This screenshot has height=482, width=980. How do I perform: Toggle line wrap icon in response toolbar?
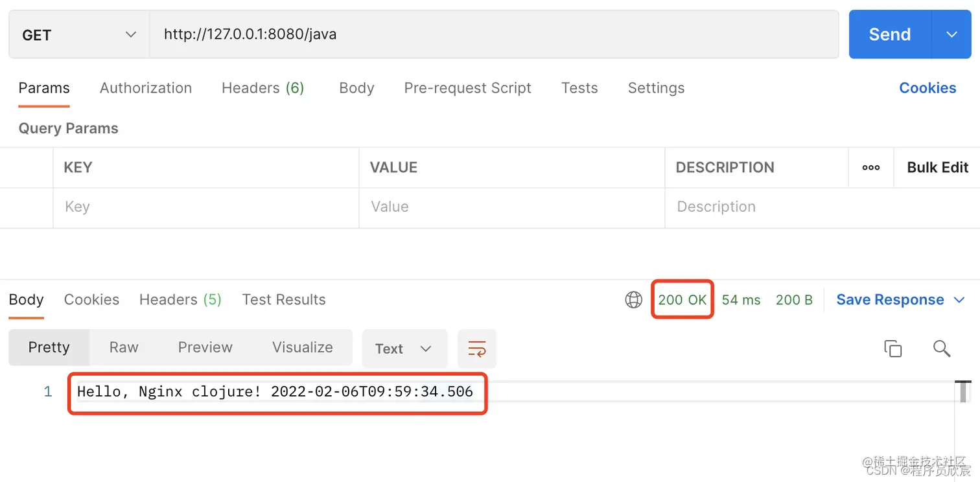coord(477,349)
